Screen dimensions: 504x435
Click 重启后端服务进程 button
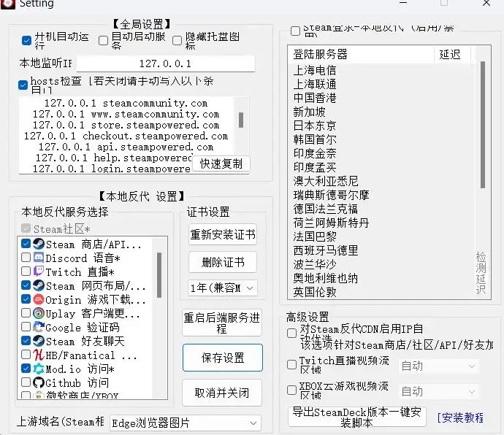[222, 323]
